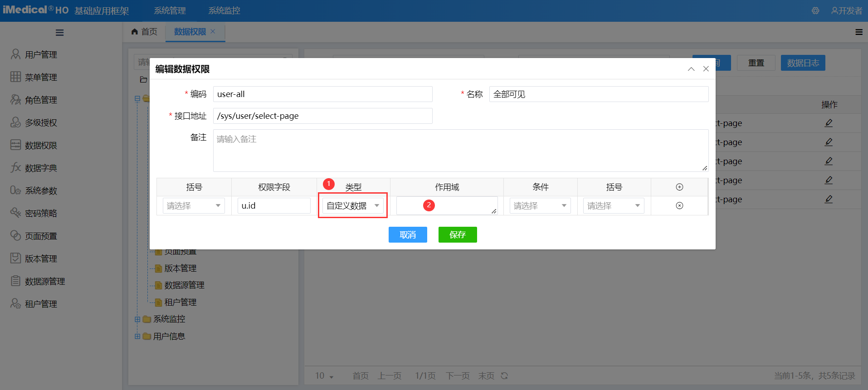Click the edit pencil icon in first row
This screenshot has height=390, width=868.
pos(829,123)
